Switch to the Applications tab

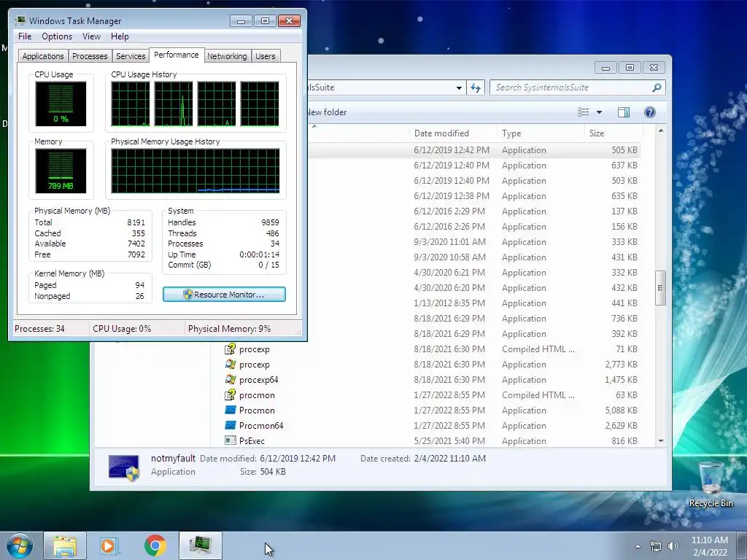click(x=43, y=56)
